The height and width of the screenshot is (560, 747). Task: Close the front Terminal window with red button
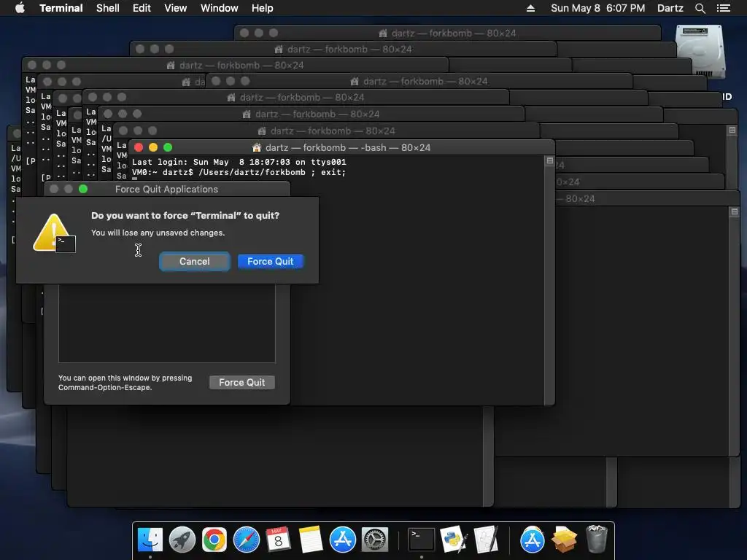point(139,147)
